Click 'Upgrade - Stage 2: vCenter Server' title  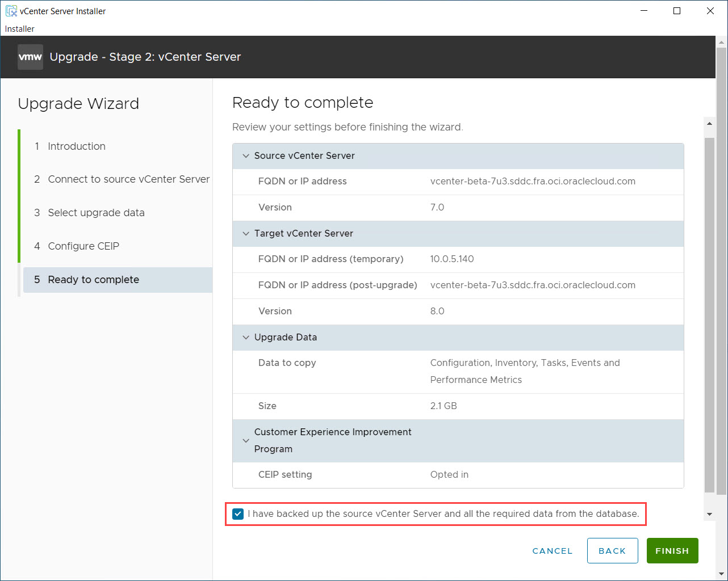click(x=145, y=57)
